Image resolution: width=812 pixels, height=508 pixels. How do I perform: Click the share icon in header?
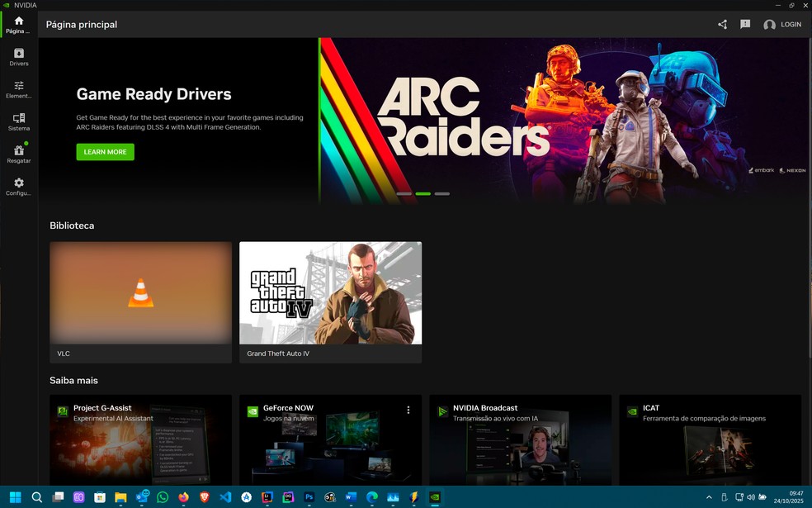tap(722, 25)
